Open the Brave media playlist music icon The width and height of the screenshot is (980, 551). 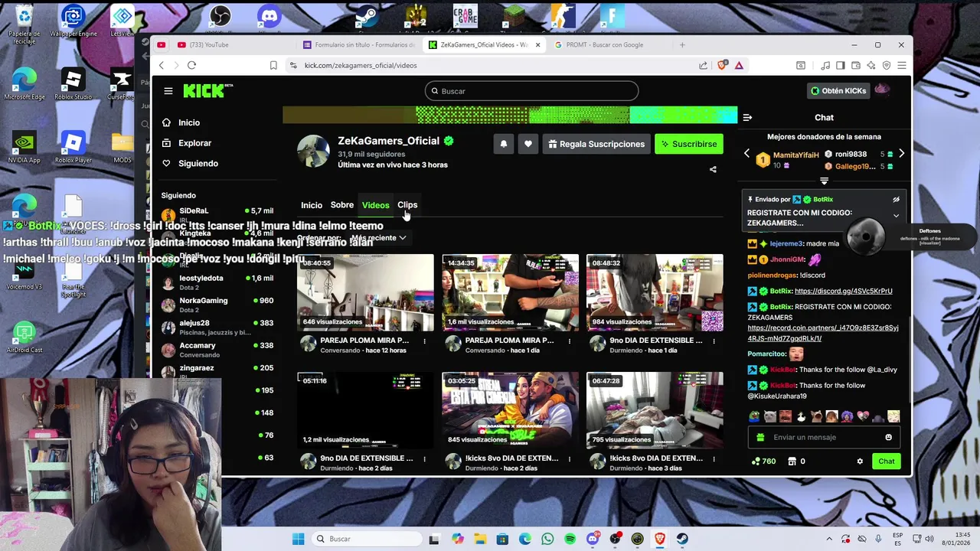pos(825,65)
